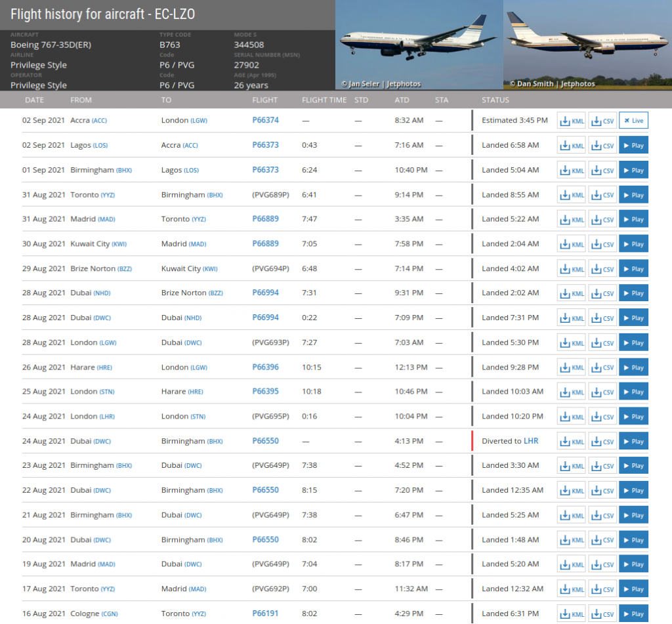Download CSV for 23 Aug Birmingham to Dubai flight
Viewport: 672px width, 624px height.
[x=602, y=466]
